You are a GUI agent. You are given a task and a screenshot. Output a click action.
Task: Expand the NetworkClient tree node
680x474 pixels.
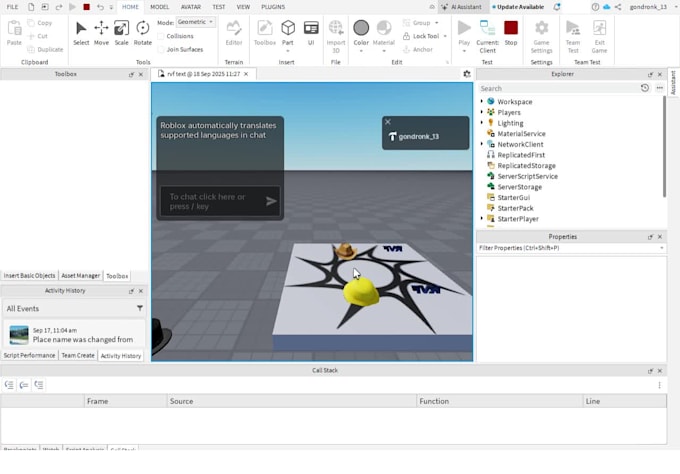click(x=481, y=144)
